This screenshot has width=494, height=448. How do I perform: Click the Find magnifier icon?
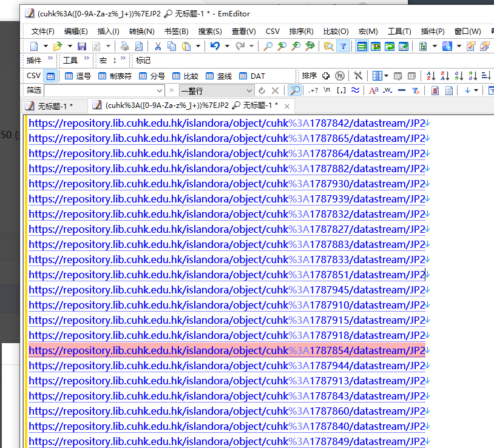(268, 47)
